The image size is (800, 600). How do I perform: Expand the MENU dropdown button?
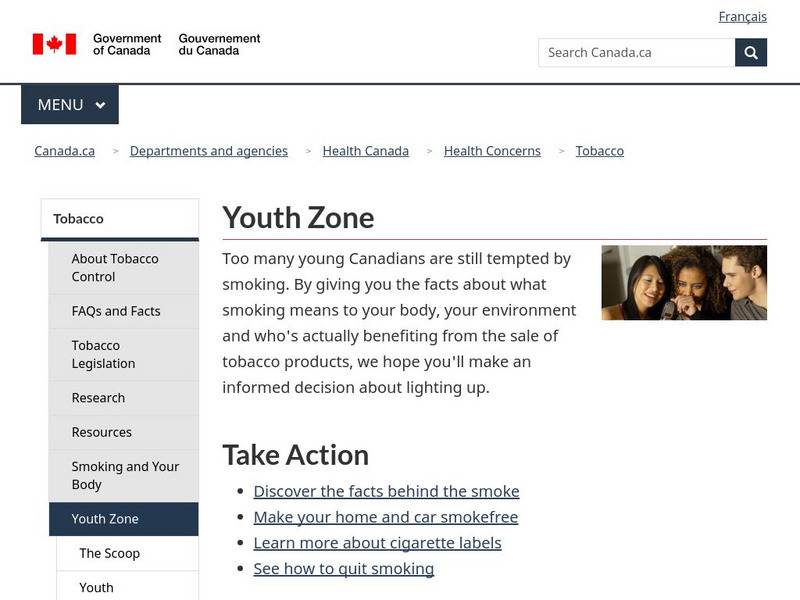pyautogui.click(x=70, y=105)
